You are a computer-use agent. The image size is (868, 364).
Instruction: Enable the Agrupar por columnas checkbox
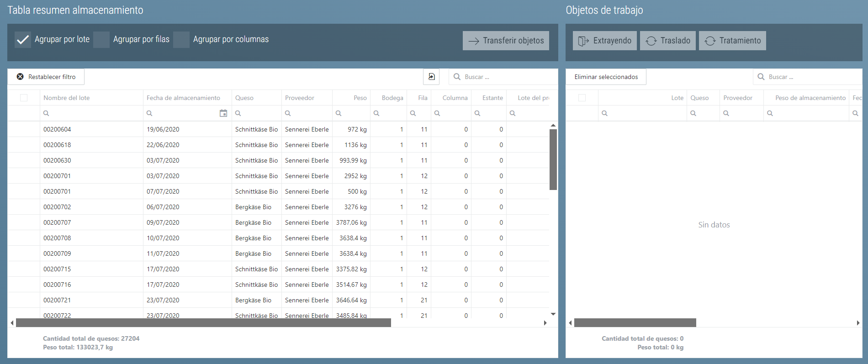(181, 40)
